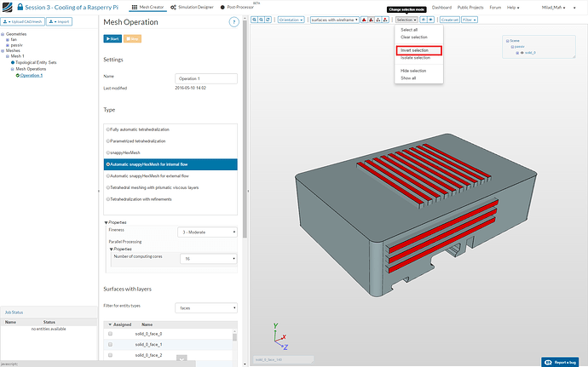Click the reset view icon in toolbar
Viewport: 588px width, 367px height.
[x=269, y=19]
